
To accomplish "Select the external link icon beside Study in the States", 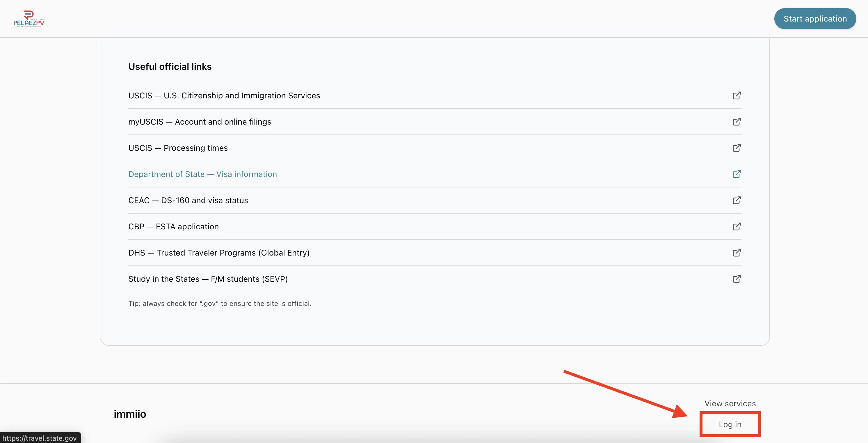I will pyautogui.click(x=737, y=279).
